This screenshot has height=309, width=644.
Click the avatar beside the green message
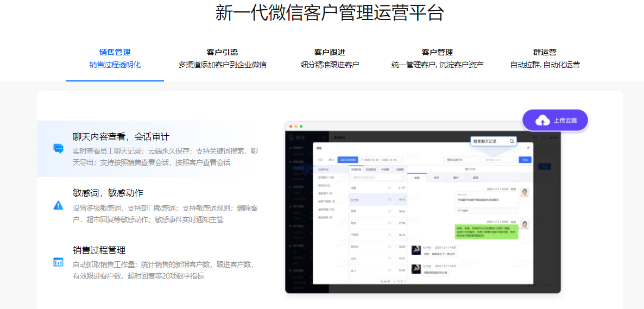coord(525,225)
